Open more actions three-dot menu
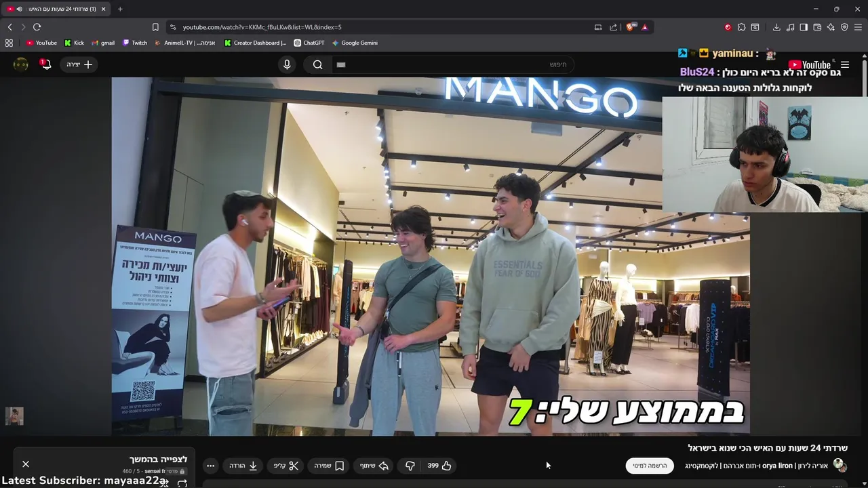The width and height of the screenshot is (868, 488). [x=211, y=466]
